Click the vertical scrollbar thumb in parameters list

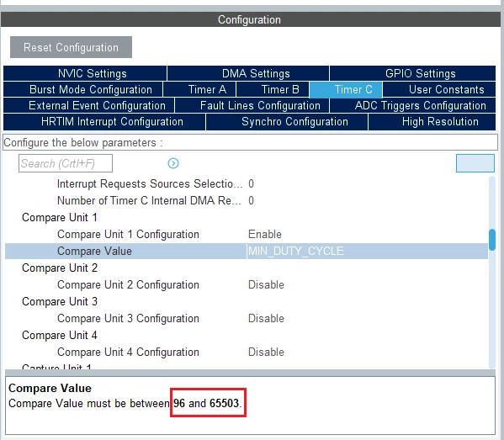click(491, 240)
